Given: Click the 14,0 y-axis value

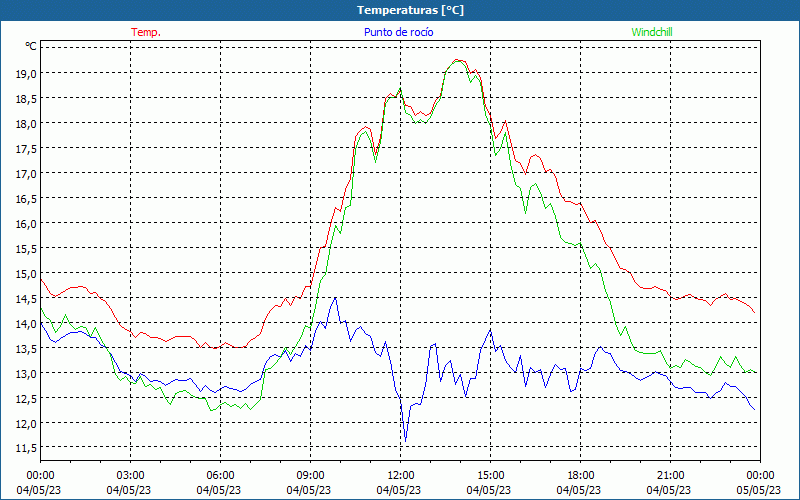Looking at the screenshot, I should 27,323.
